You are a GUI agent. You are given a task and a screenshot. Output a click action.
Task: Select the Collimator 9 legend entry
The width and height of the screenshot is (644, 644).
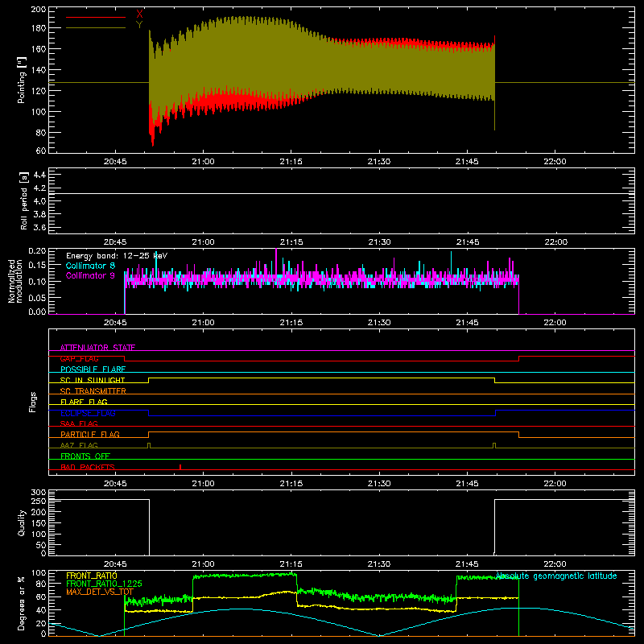pyautogui.click(x=90, y=275)
